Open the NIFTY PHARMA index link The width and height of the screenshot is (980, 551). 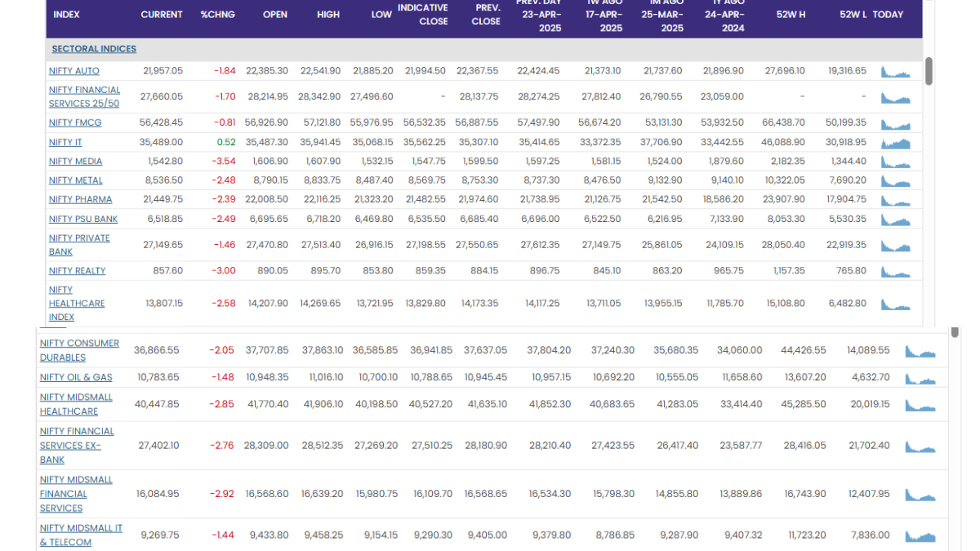(81, 199)
